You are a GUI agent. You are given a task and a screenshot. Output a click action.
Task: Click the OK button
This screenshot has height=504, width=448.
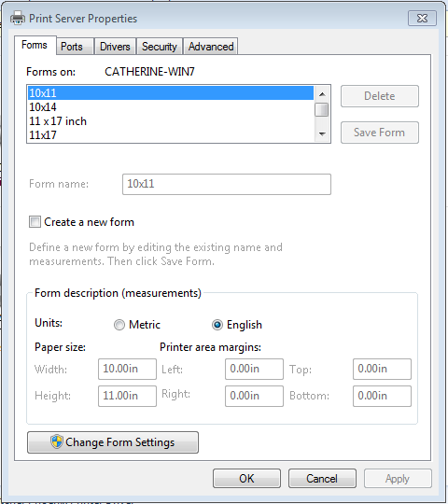coord(246,478)
